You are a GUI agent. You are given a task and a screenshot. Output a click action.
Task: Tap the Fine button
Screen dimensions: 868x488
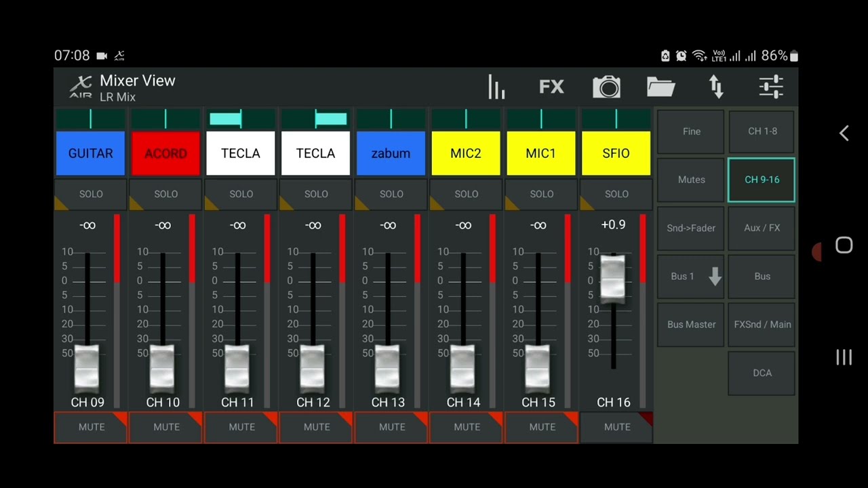[691, 131]
